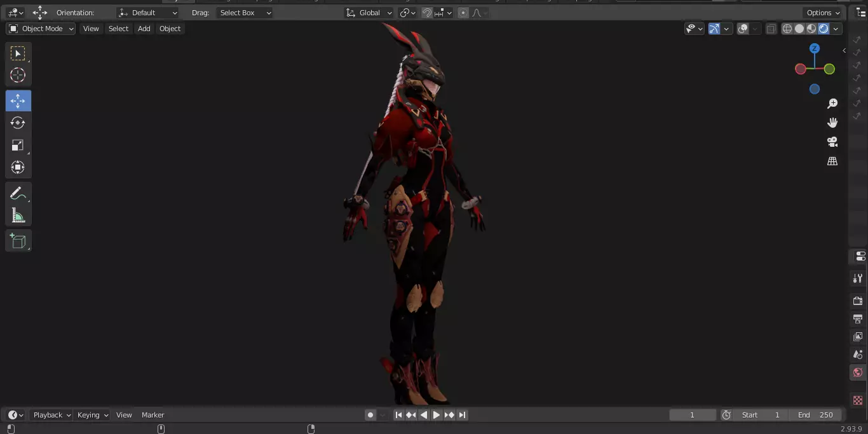The height and width of the screenshot is (434, 868).
Task: Jump to the last frame
Action: point(462,415)
